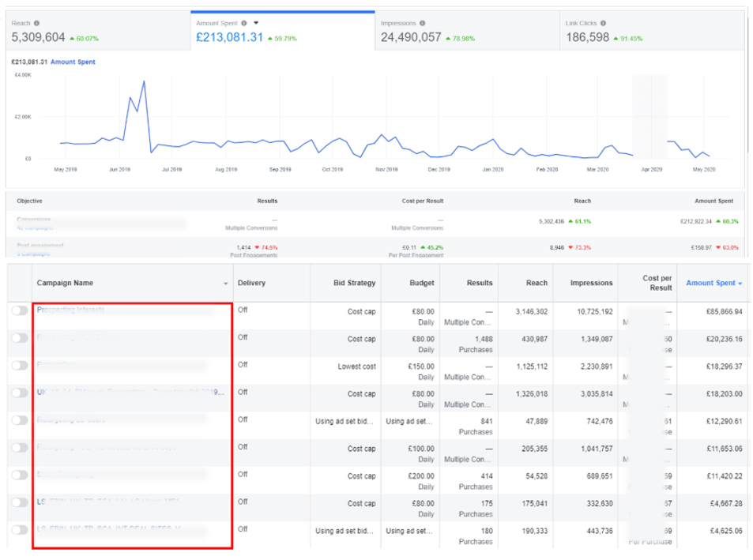753x560 pixels.
Task: Click the Cost per Result column header
Action: pos(657,283)
